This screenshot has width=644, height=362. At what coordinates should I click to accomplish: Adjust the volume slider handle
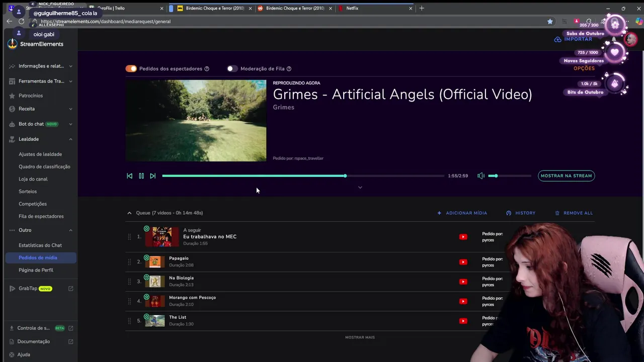[x=496, y=176]
